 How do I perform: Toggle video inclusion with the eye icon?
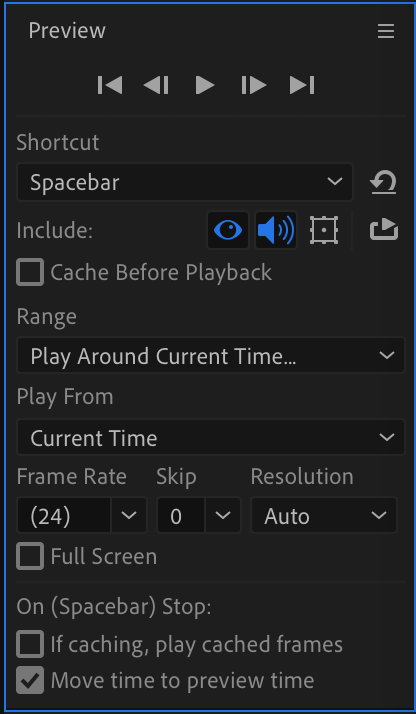click(228, 230)
